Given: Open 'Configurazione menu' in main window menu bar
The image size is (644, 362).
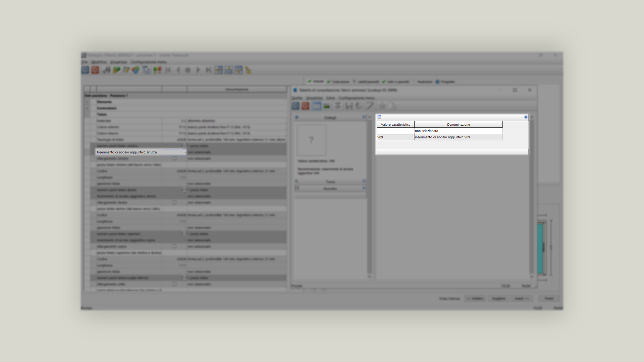Looking at the screenshot, I should coord(148,62).
